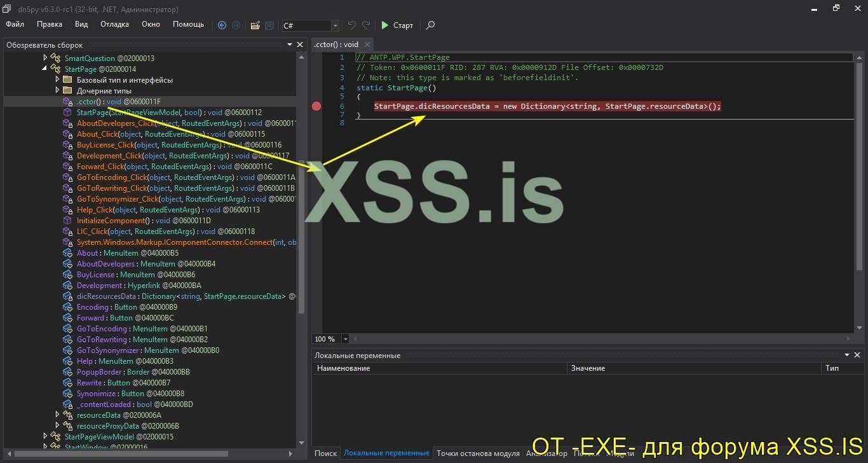868x463 pixels.
Task: Click the StartPageViewModel class icon
Action: coord(55,437)
